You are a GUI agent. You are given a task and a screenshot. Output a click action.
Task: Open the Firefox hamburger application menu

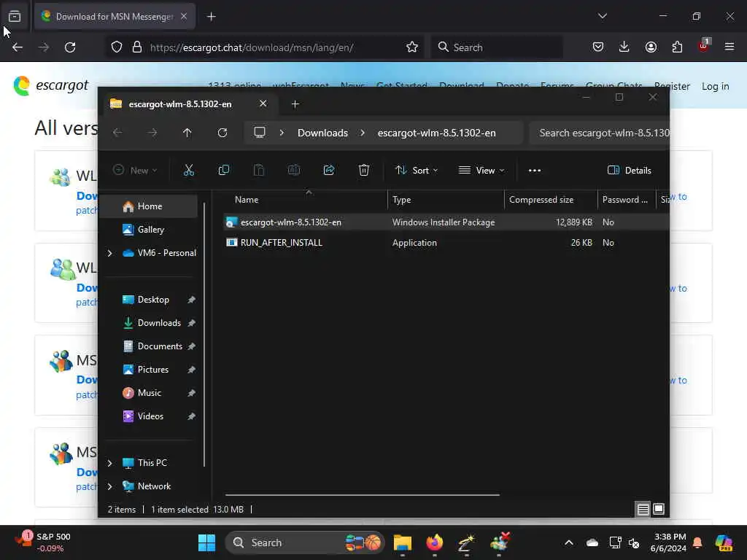[729, 47]
